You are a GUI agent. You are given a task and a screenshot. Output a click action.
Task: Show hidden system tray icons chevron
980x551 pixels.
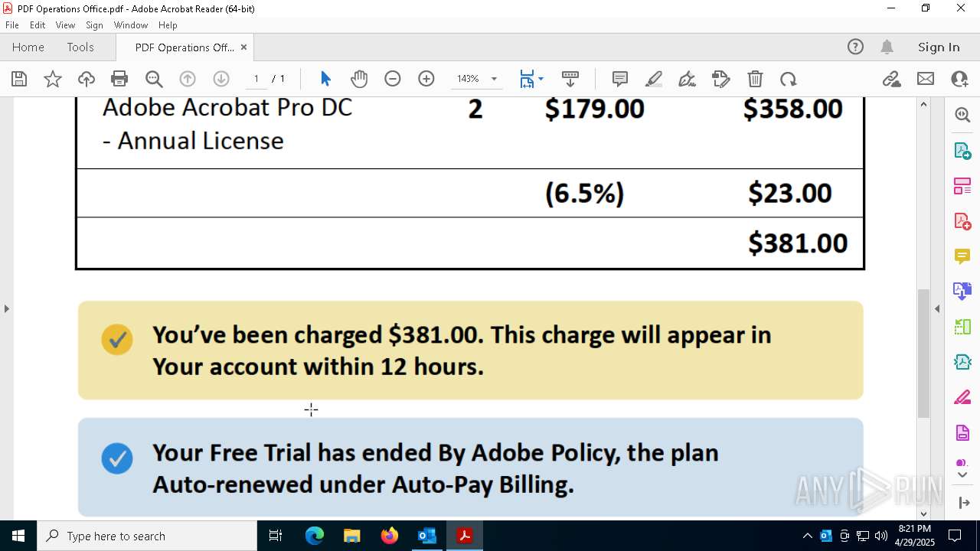tap(807, 536)
